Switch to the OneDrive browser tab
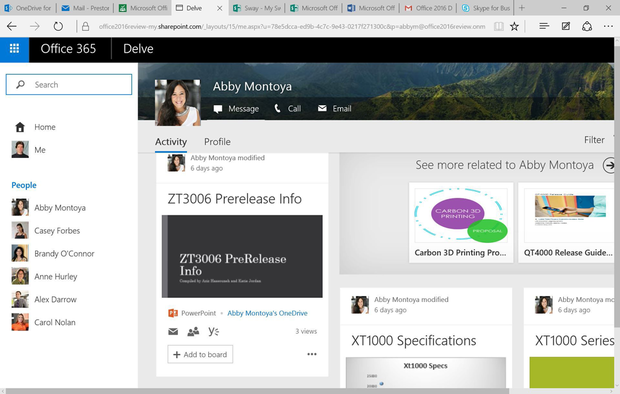The width and height of the screenshot is (620, 394). coord(28,8)
